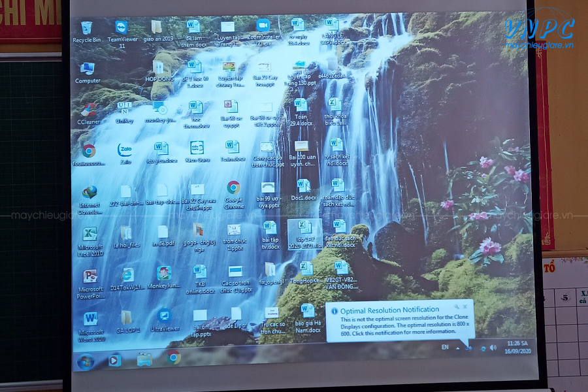
Task: Select the UniKey shortcut icon
Action: [125, 112]
